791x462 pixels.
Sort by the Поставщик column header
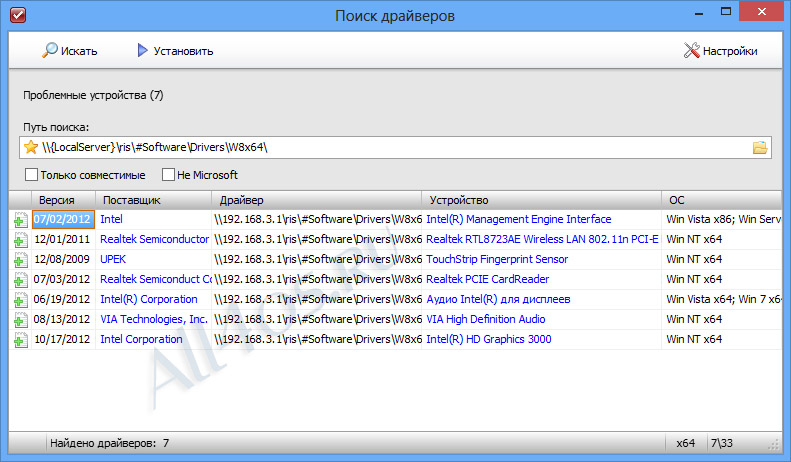pyautogui.click(x=153, y=200)
